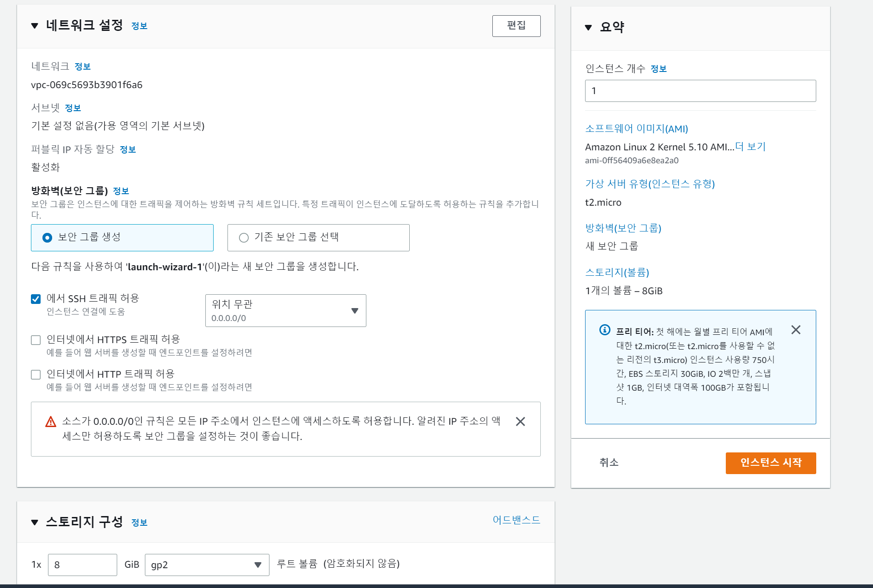Viewport: 873px width, 588px height.
Task: Click the 인스턴스 개수 input field
Action: point(700,91)
